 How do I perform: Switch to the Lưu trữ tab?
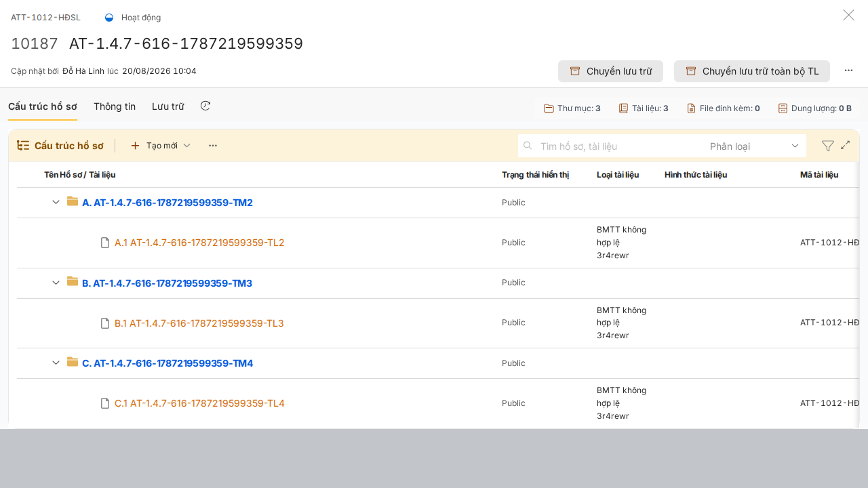[168, 106]
